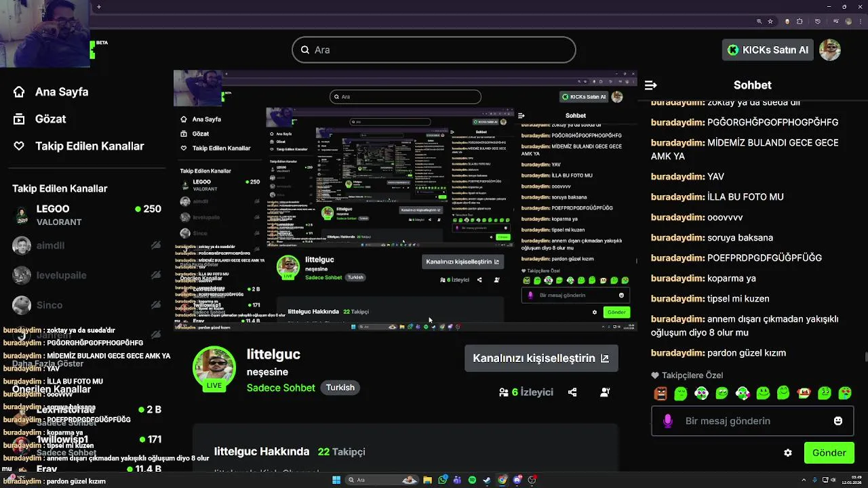The width and height of the screenshot is (868, 488).
Task: Open File Explorer from the taskbar
Action: tap(427, 480)
